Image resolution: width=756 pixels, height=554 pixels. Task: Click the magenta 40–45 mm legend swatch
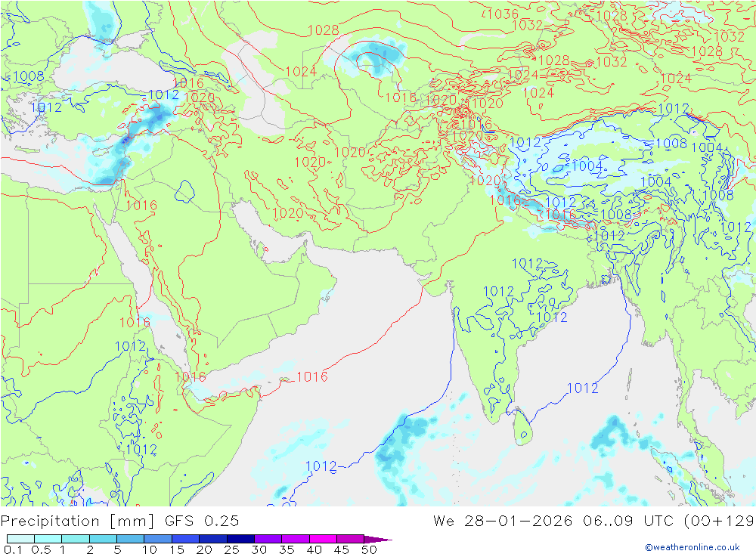click(x=323, y=539)
